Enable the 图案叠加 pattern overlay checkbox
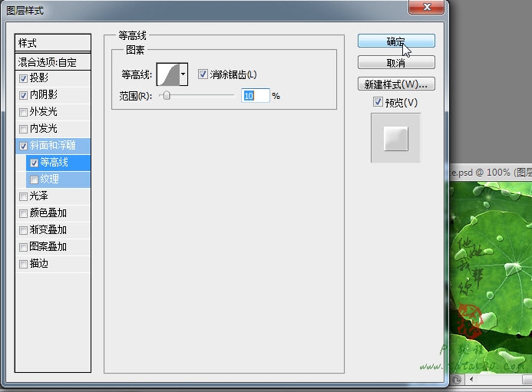 coord(23,247)
